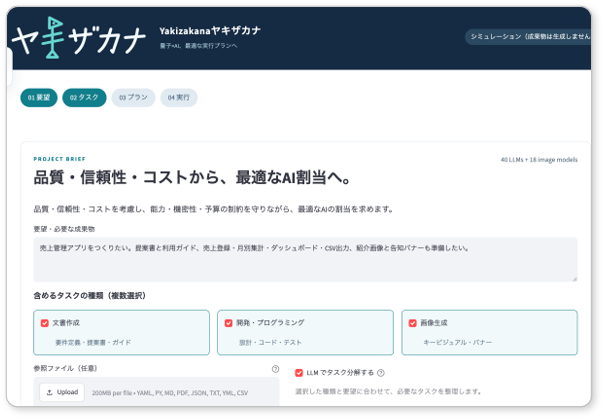Click the Upload button
The height and width of the screenshot is (419, 604).
[x=62, y=392]
